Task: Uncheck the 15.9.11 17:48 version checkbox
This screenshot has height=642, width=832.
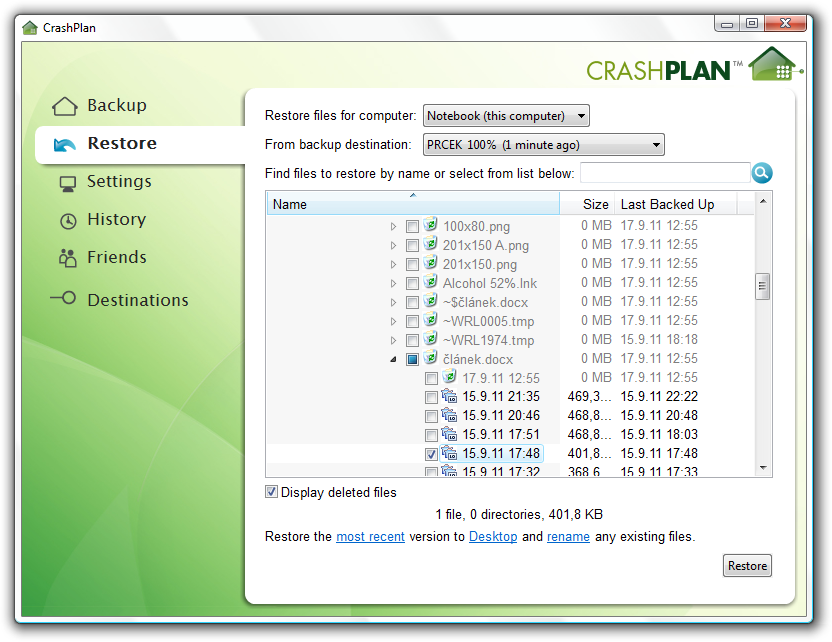Action: click(x=431, y=455)
